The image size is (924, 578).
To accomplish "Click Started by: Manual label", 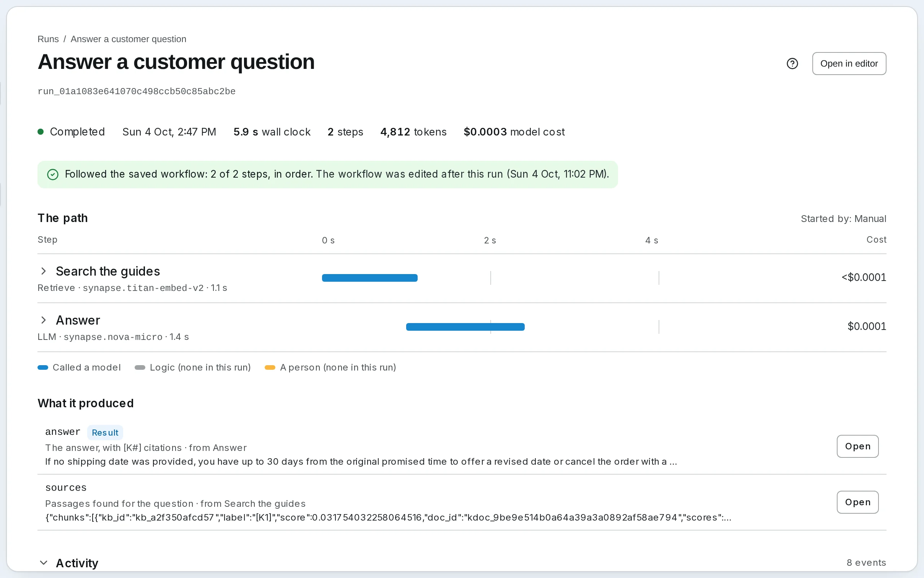I will [x=843, y=219].
